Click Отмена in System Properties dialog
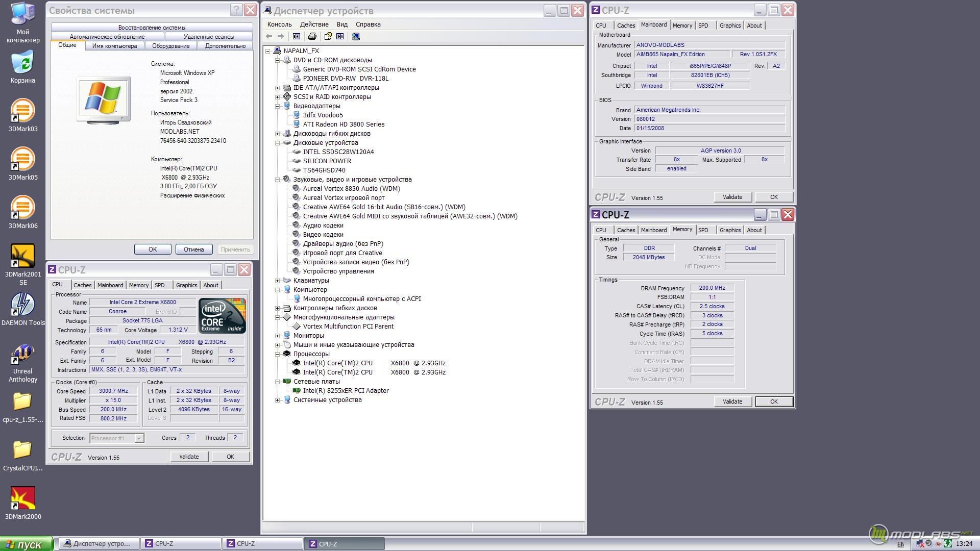This screenshot has width=980, height=551. tap(194, 249)
